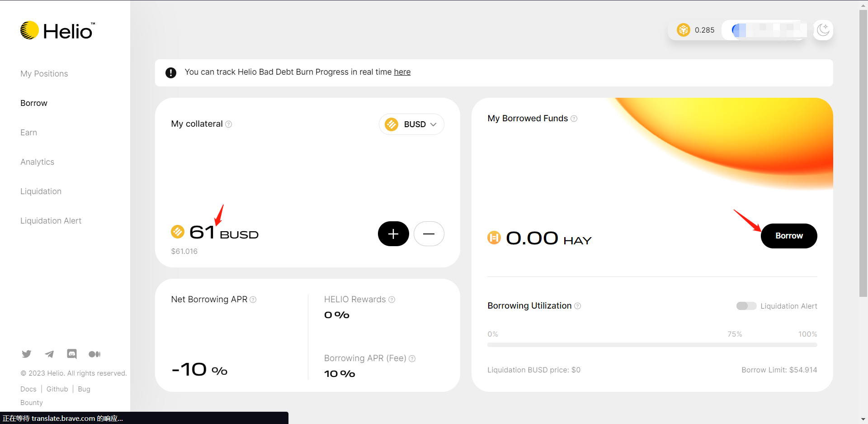
Task: Click the Twitter icon in sidebar footer
Action: 27,354
